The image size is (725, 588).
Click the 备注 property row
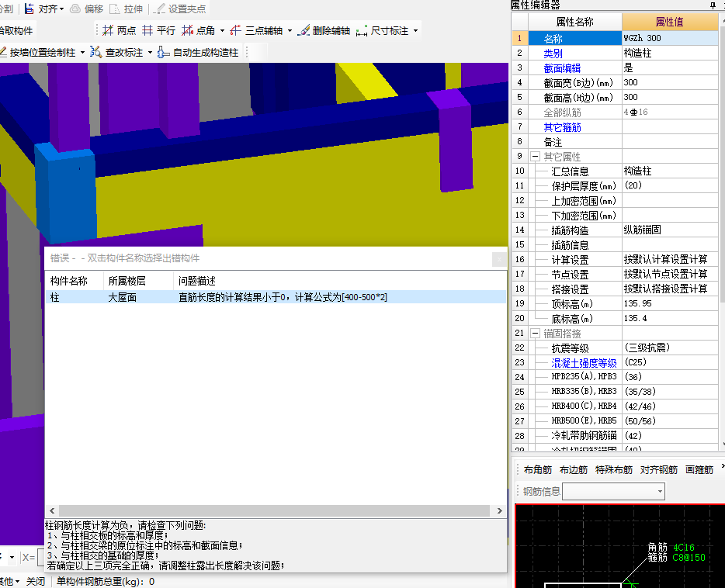click(x=615, y=141)
